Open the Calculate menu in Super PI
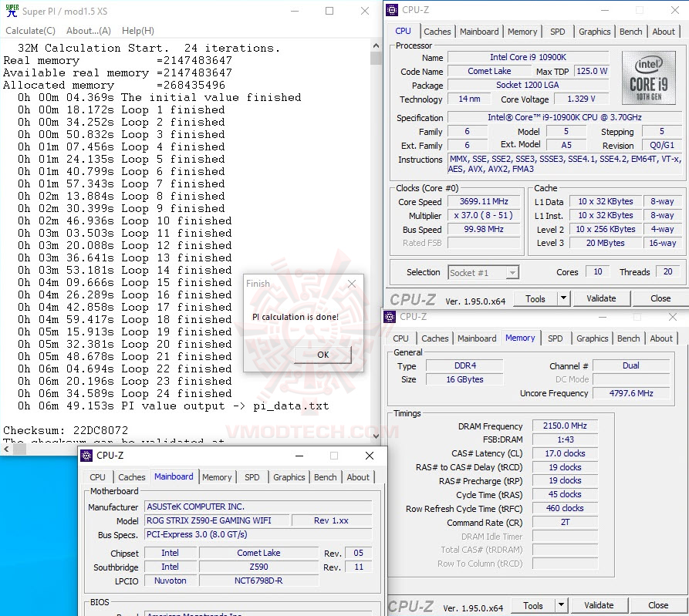689x616 pixels. pyautogui.click(x=30, y=30)
